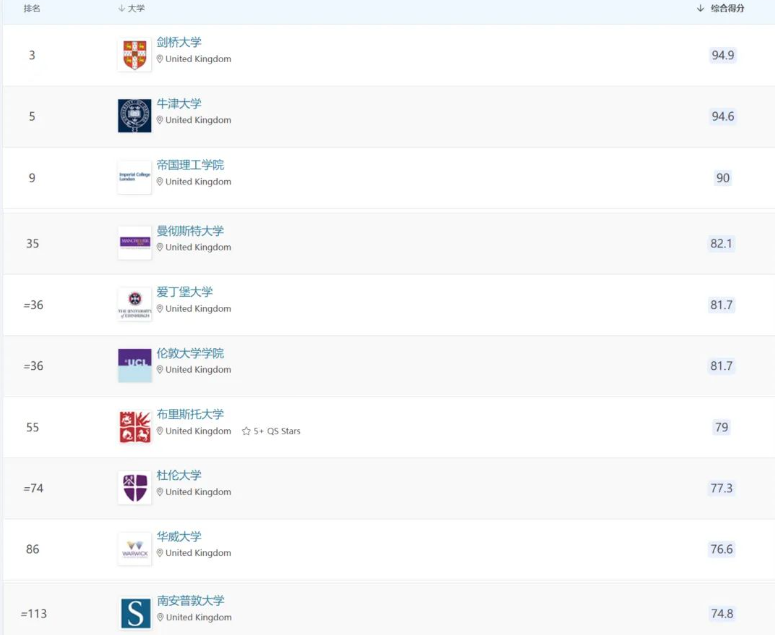
Task: Click rank =74 in Durham row
Action: 33,488
